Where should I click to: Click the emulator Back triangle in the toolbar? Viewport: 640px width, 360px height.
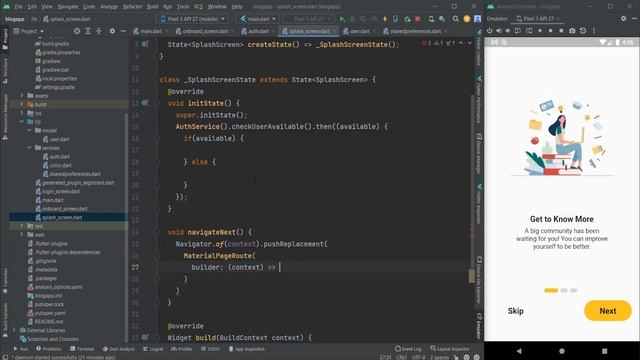point(540,31)
